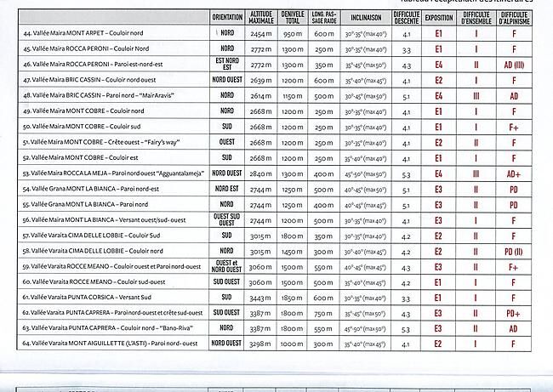Viewport: 553px width, 392px height.
Task: Click the EXPOSITION column header
Action: tap(439, 17)
